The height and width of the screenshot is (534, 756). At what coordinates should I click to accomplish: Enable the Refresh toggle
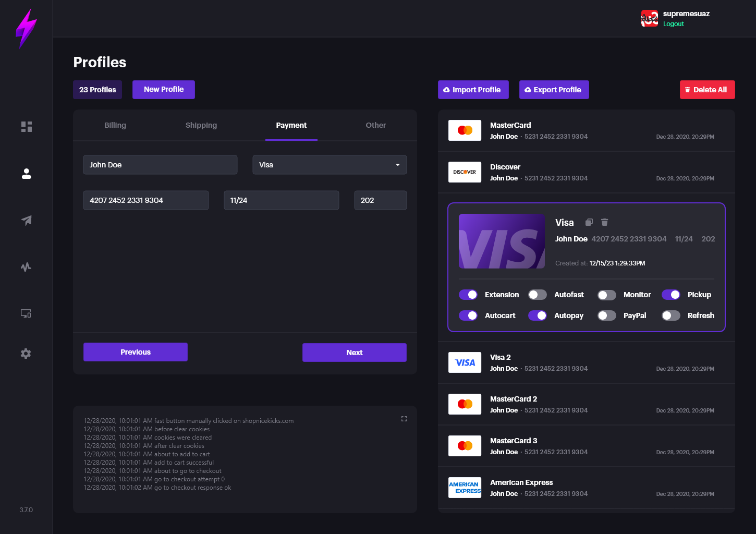point(671,315)
